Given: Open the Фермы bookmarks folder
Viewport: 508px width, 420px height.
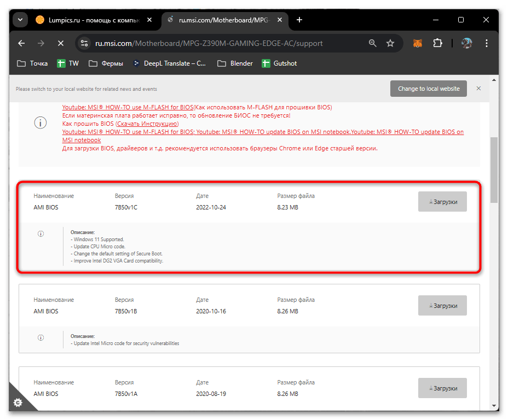Looking at the screenshot, I should click(106, 63).
